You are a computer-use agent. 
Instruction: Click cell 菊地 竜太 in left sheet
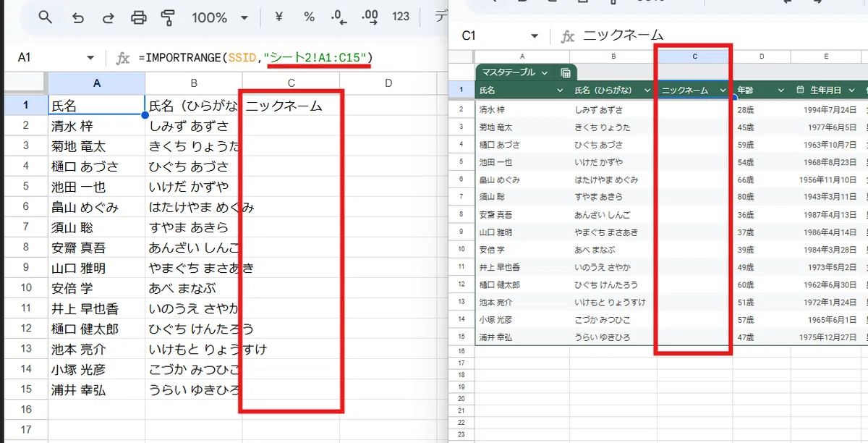pyautogui.click(x=97, y=146)
